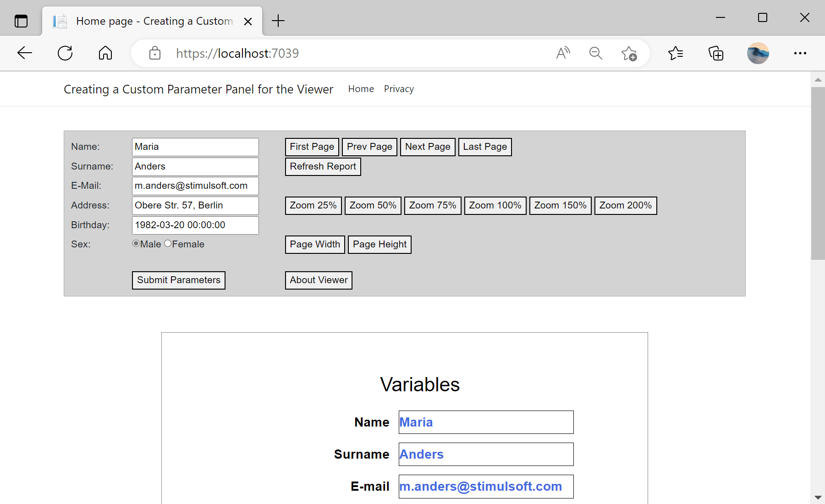This screenshot has height=504, width=825.
Task: Open Collections with the toolbar icon
Action: [715, 53]
